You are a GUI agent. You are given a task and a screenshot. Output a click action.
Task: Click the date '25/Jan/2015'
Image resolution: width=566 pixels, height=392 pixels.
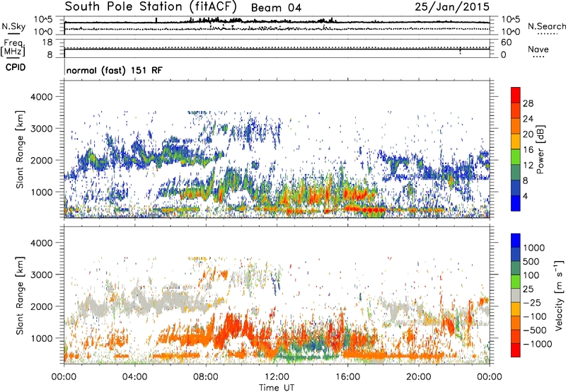452,6
